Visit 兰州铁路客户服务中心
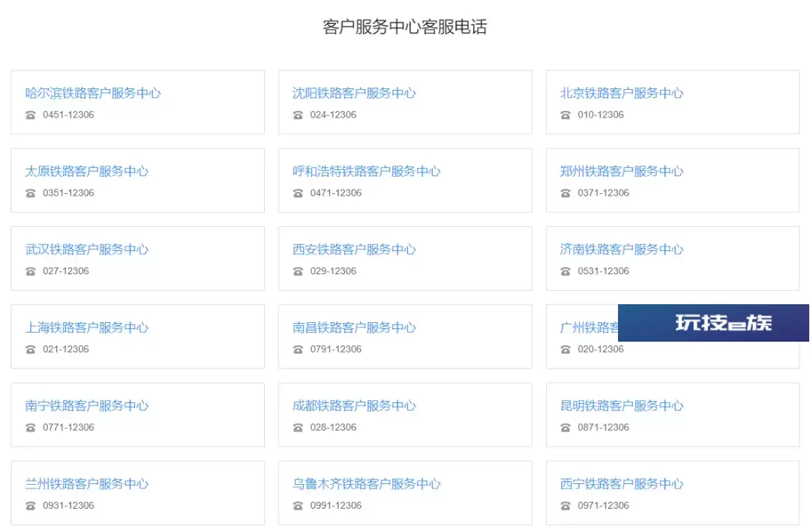Viewport: 810px width, 532px height. click(x=87, y=483)
